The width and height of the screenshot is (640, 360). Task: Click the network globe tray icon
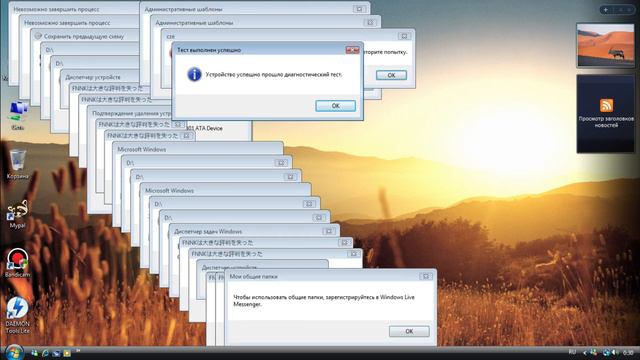tap(606, 353)
